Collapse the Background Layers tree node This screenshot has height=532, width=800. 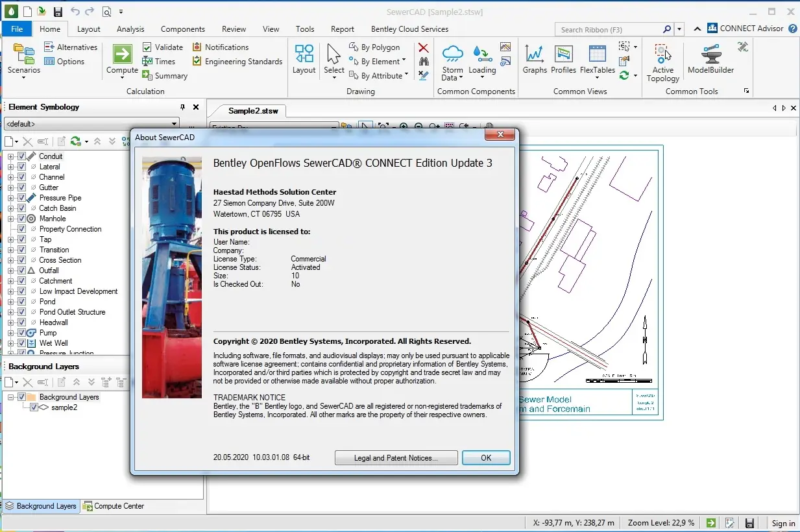[x=10, y=397]
